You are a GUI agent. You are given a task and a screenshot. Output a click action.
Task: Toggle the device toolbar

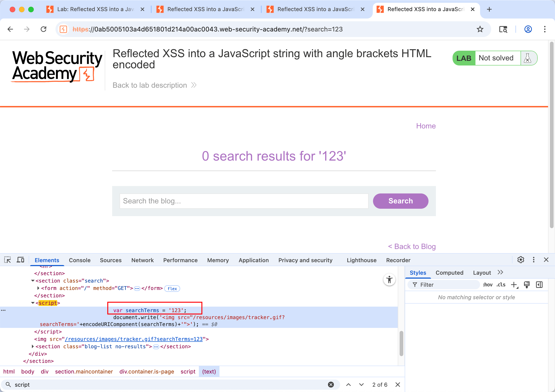pyautogui.click(x=21, y=259)
